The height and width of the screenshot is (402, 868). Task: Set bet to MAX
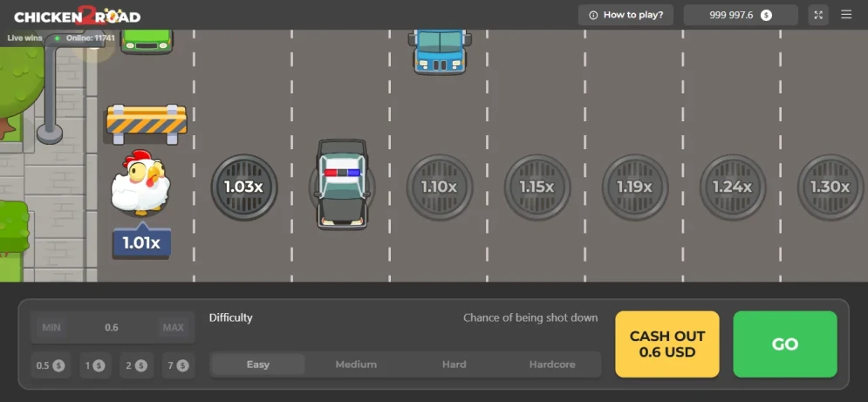coord(173,327)
